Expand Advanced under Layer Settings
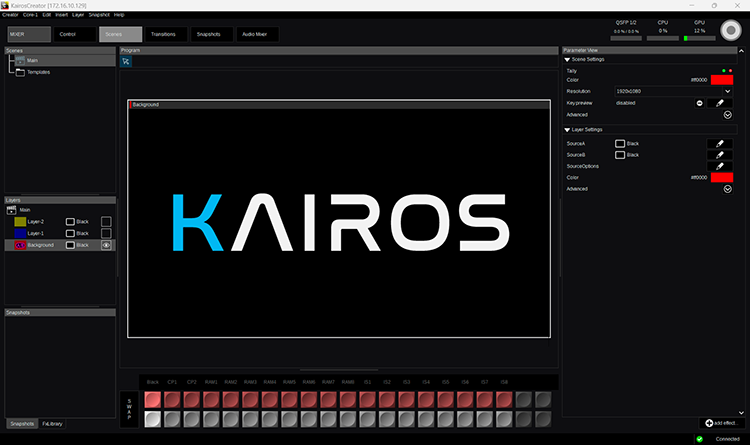750x445 pixels. coord(728,189)
